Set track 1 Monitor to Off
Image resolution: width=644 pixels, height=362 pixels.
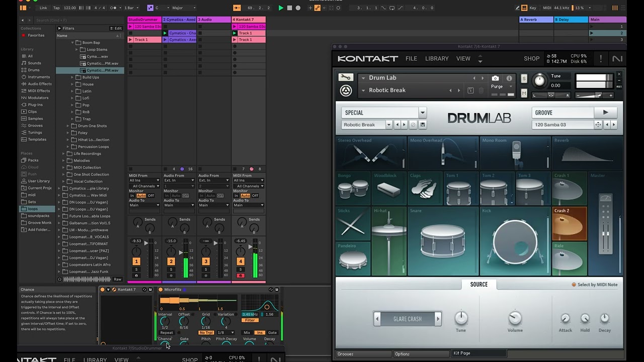tap(150, 196)
